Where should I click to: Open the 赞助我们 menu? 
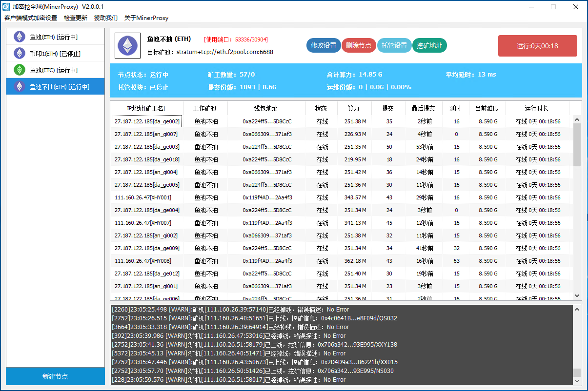[106, 18]
